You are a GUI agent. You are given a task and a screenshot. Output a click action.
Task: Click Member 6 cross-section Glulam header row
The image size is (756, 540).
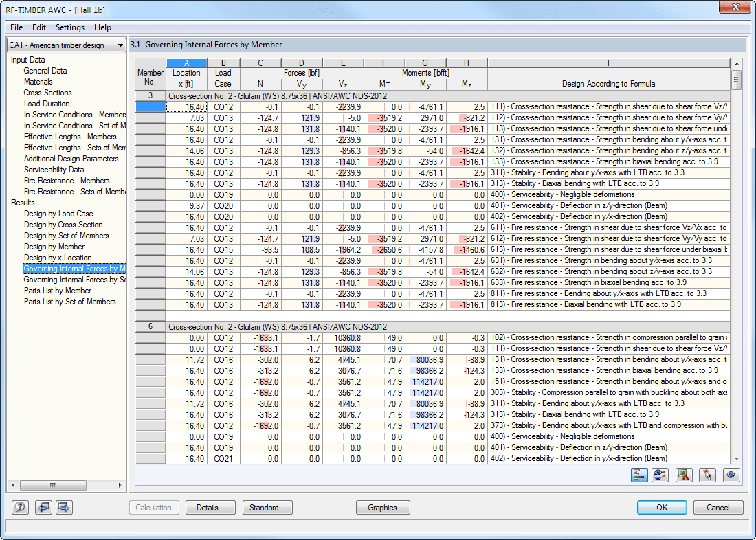click(448, 326)
